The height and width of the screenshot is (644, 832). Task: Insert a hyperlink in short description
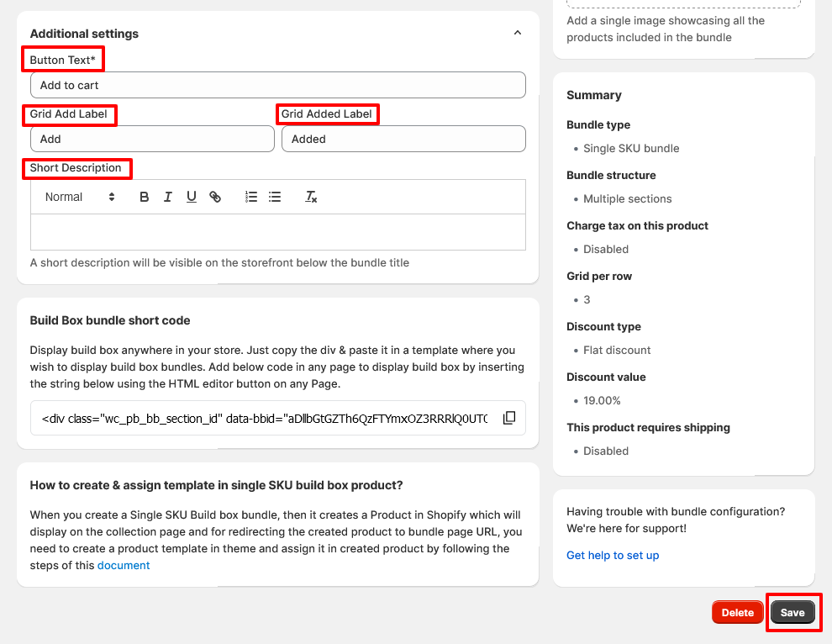tap(214, 196)
